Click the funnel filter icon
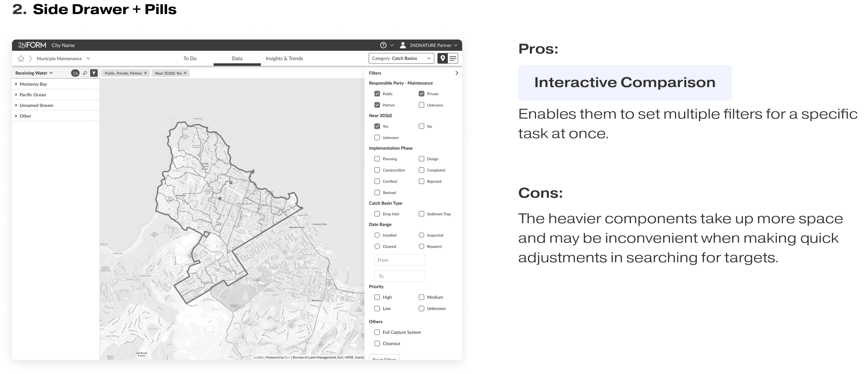Image resolution: width=868 pixels, height=374 pixels. coord(94,73)
